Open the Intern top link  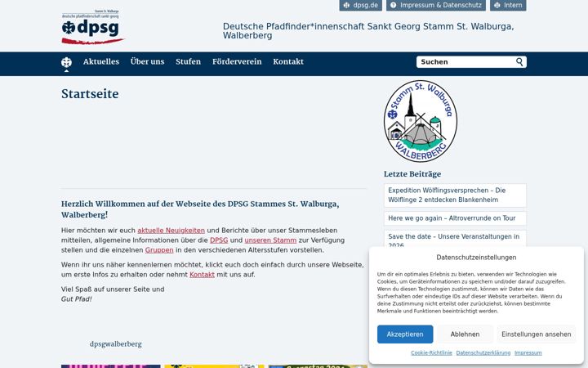(508, 5)
